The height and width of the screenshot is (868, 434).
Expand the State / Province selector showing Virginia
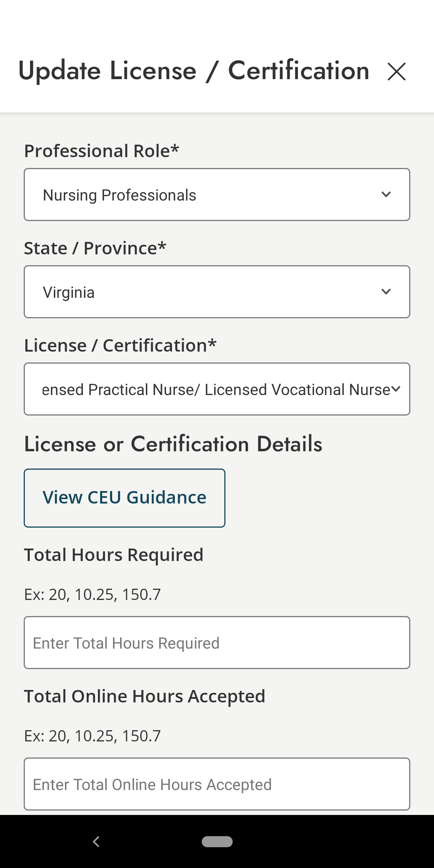tap(217, 291)
